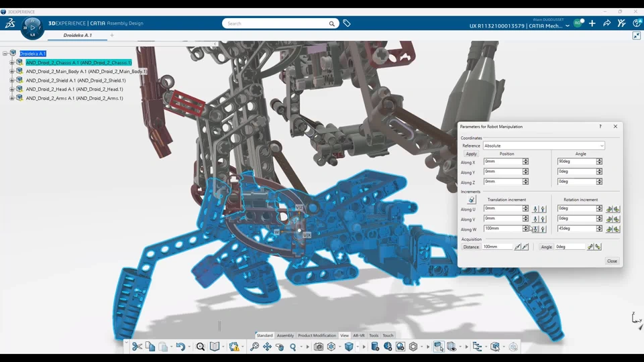The height and width of the screenshot is (362, 644).
Task: Click the help question mark in dialog
Action: point(600,127)
